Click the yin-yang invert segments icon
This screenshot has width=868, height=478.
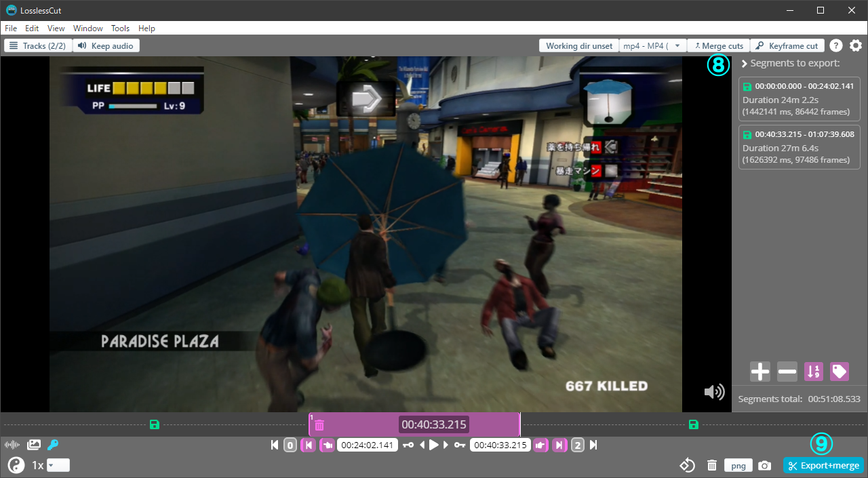(x=16, y=465)
